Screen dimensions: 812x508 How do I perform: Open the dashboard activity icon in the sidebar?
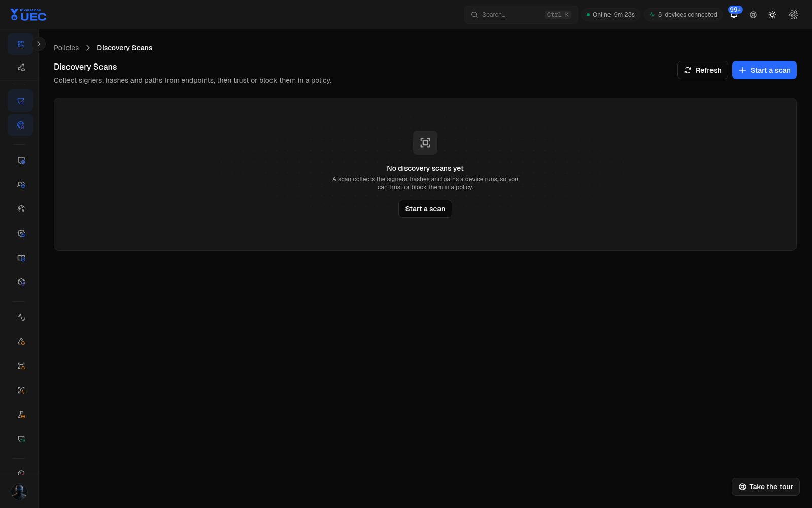coord(21,44)
